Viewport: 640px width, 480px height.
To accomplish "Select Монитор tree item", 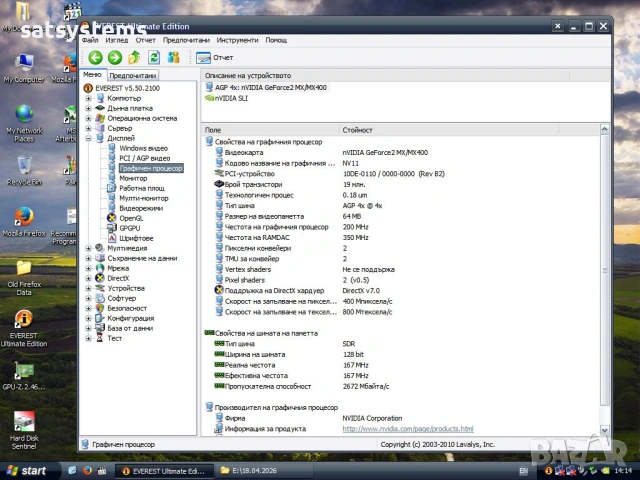I will (133, 178).
